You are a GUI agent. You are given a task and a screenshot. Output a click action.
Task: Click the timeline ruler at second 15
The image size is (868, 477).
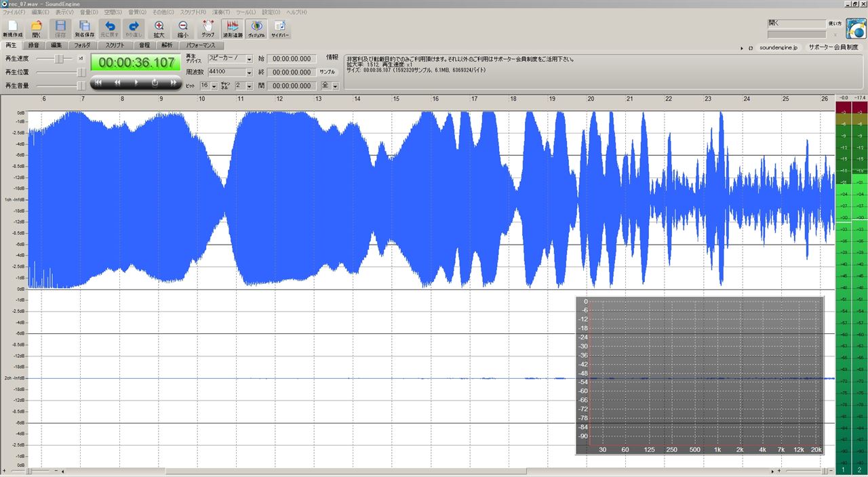pyautogui.click(x=395, y=99)
